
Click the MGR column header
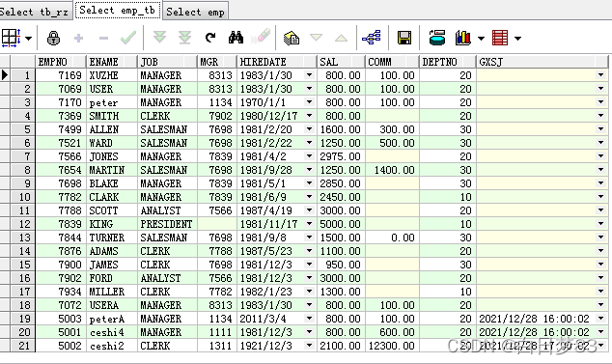(217, 62)
